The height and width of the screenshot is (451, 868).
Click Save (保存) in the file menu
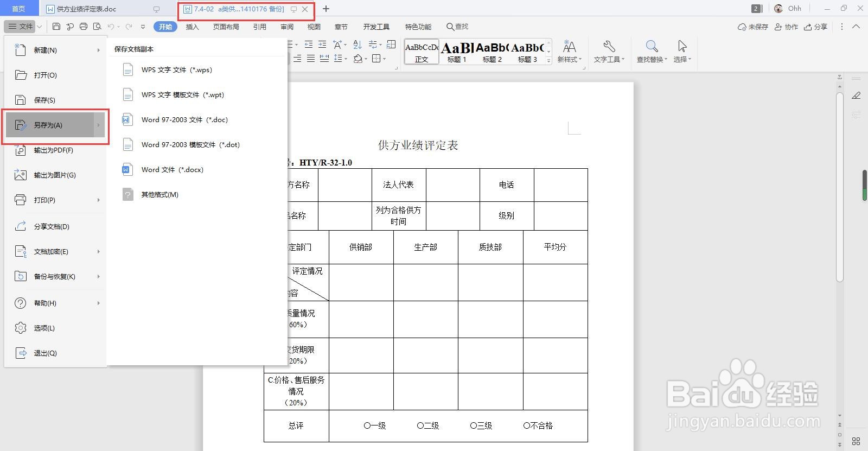[55, 100]
